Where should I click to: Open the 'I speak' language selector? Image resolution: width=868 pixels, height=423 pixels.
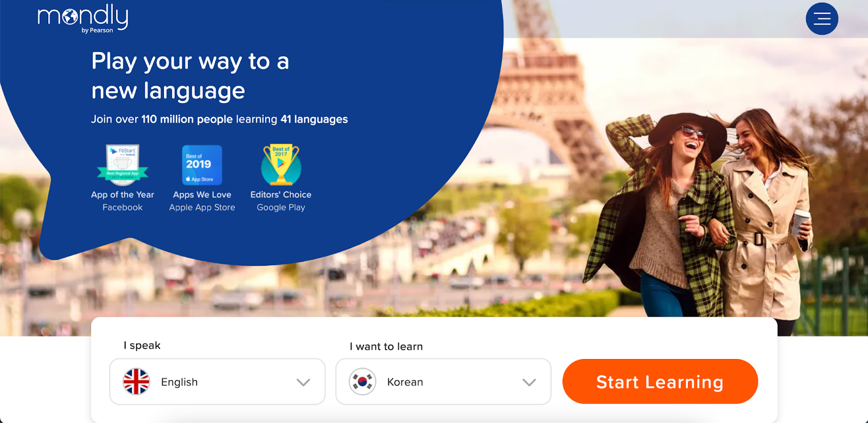218,382
